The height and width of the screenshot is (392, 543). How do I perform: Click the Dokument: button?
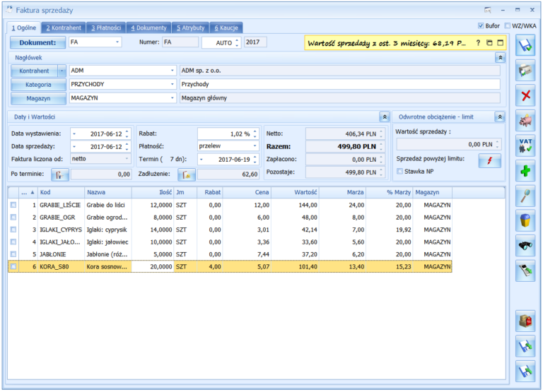37,42
